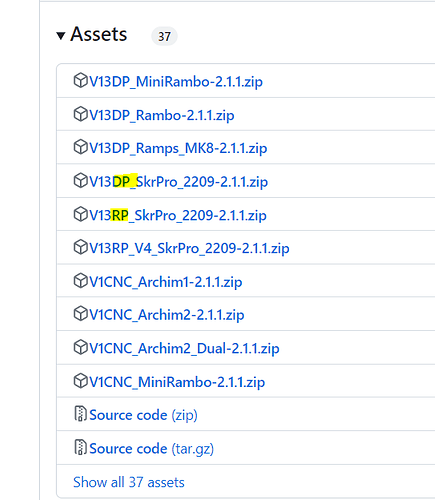Click archive icon beside Source code (tar.gz)

point(80,447)
